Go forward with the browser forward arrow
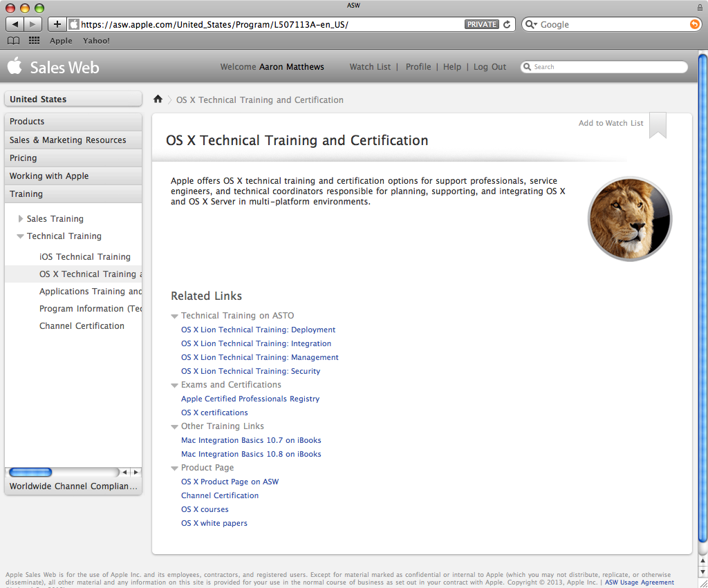The height and width of the screenshot is (588, 708). tap(32, 24)
